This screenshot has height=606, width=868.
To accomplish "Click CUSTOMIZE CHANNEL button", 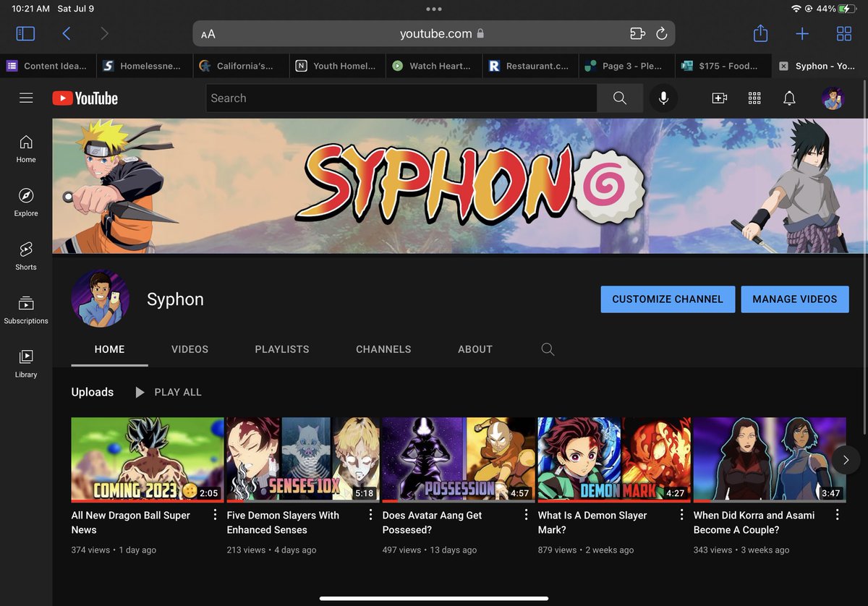I will tap(668, 299).
